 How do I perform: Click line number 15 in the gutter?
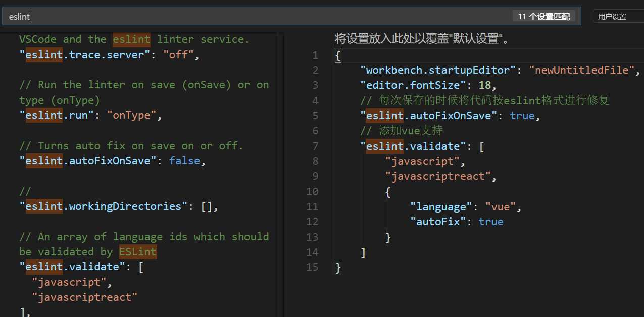(312, 267)
